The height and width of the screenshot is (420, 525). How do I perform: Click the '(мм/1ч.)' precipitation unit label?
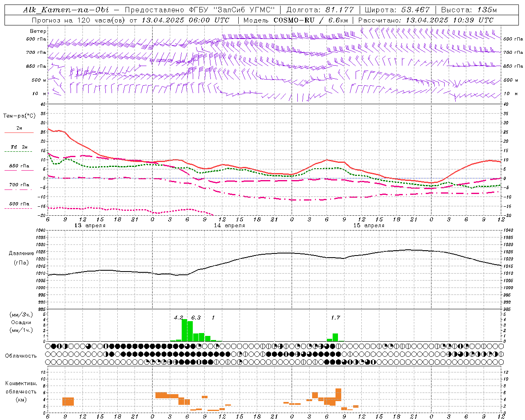[21, 330]
